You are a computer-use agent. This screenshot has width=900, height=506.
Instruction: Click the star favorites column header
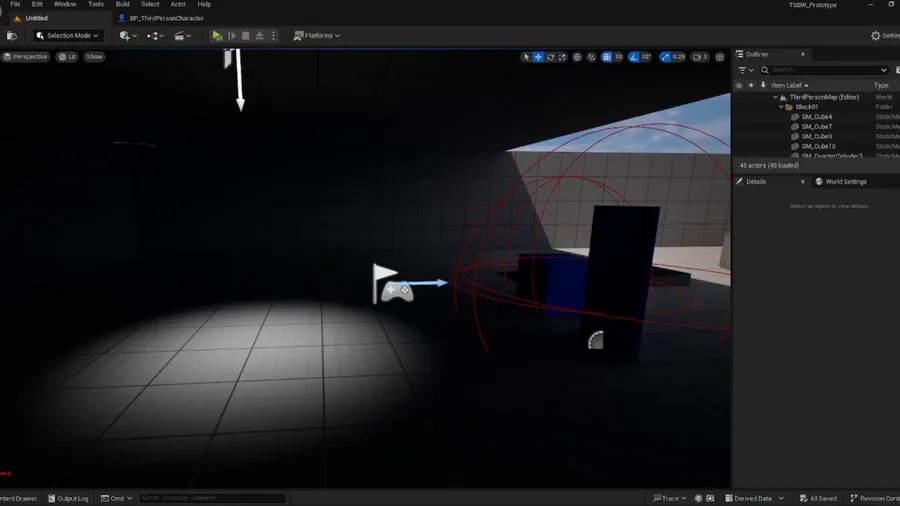[x=751, y=85]
